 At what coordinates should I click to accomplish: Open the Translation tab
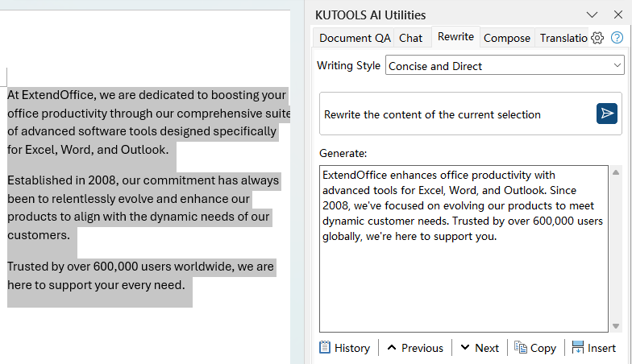(x=563, y=38)
